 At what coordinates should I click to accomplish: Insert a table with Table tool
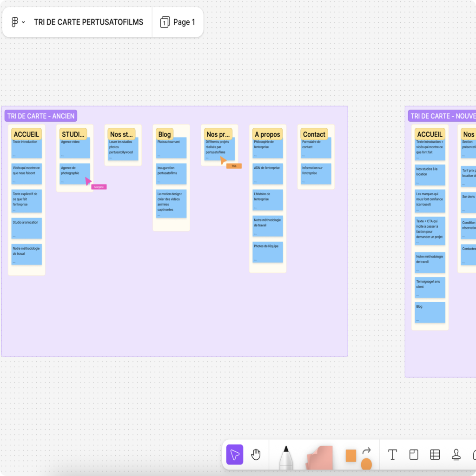tap(435, 455)
